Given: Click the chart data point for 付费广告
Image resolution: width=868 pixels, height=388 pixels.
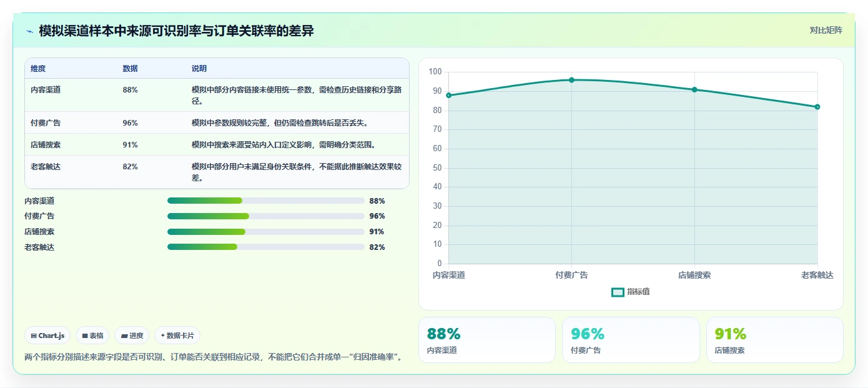Looking at the screenshot, I should coord(571,80).
